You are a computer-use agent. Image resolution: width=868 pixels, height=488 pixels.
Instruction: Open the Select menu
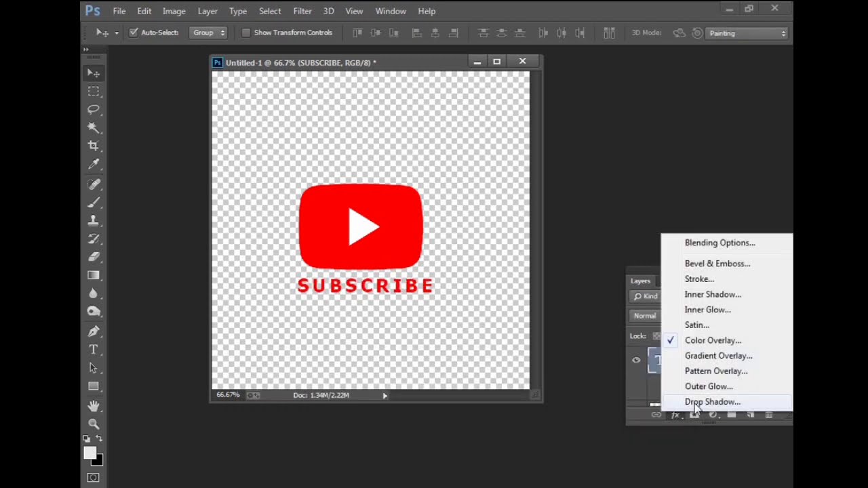270,11
